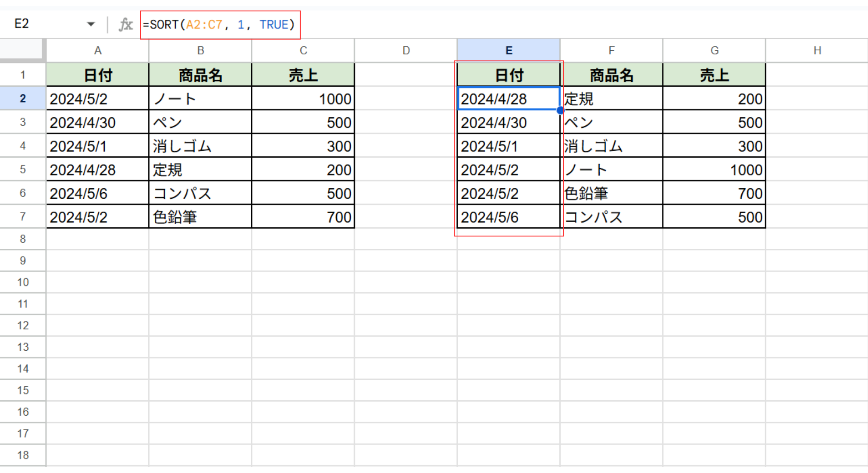Click cell A2 with 2024/5/2
The image size is (868, 473).
coord(98,99)
